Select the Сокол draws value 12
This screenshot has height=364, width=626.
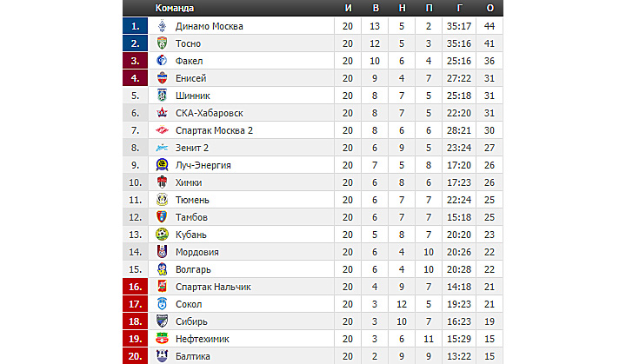pyautogui.click(x=402, y=304)
